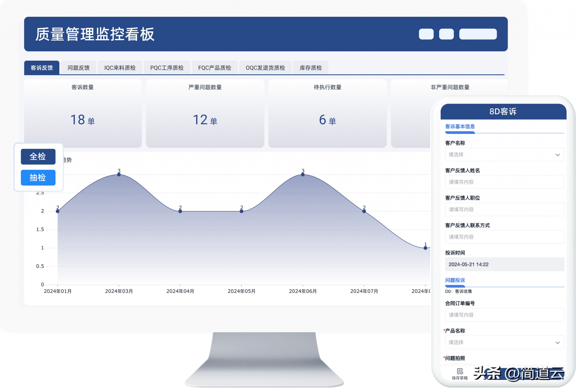Click the 投诉时间 date field

pyautogui.click(x=504, y=264)
